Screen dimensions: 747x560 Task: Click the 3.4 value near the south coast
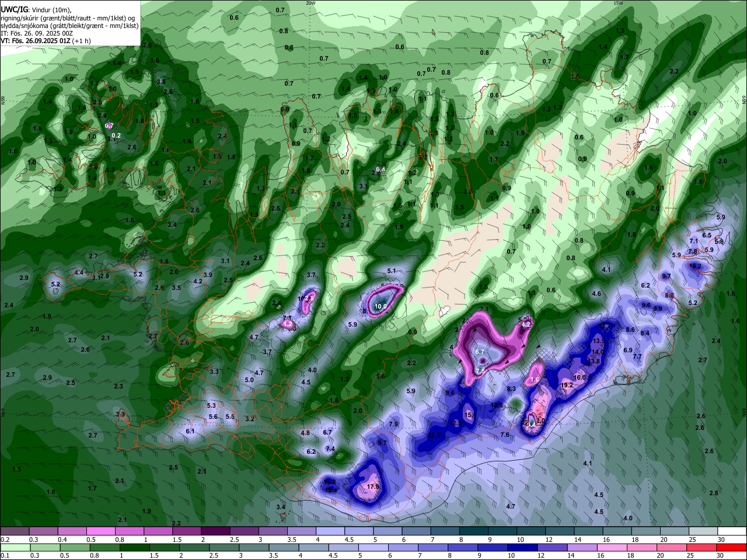[x=281, y=507]
